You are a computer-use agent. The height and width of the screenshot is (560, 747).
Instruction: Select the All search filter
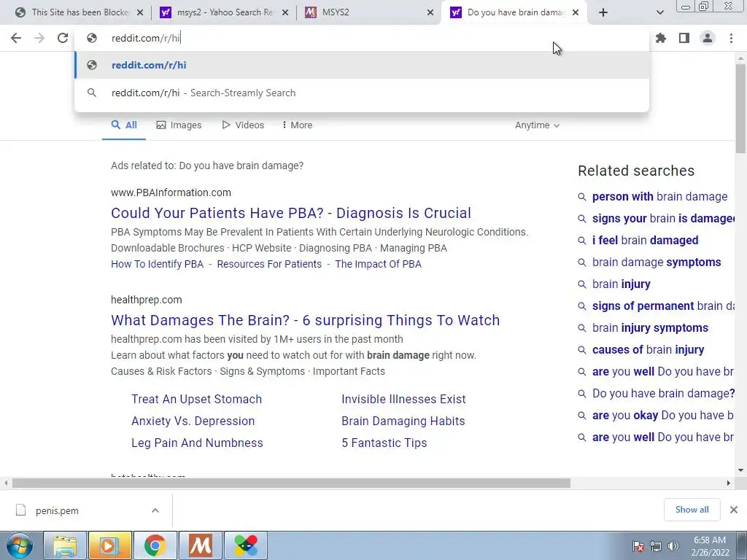[124, 125]
